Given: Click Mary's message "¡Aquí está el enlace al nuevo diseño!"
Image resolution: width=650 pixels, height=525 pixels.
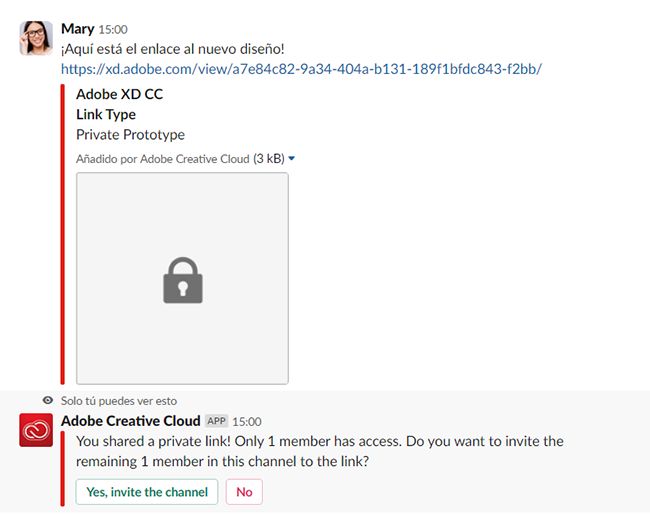Looking at the screenshot, I should [x=173, y=49].
